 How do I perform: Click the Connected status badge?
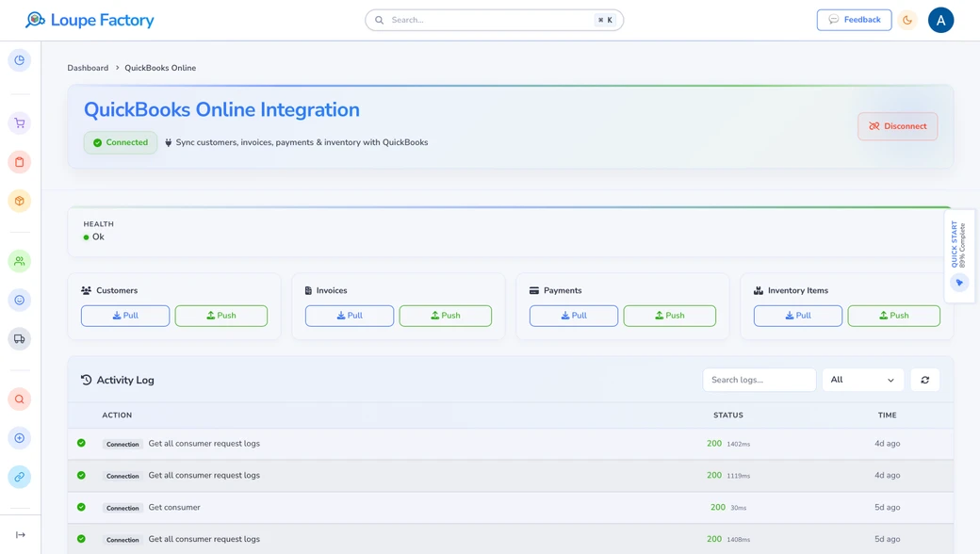[121, 142]
